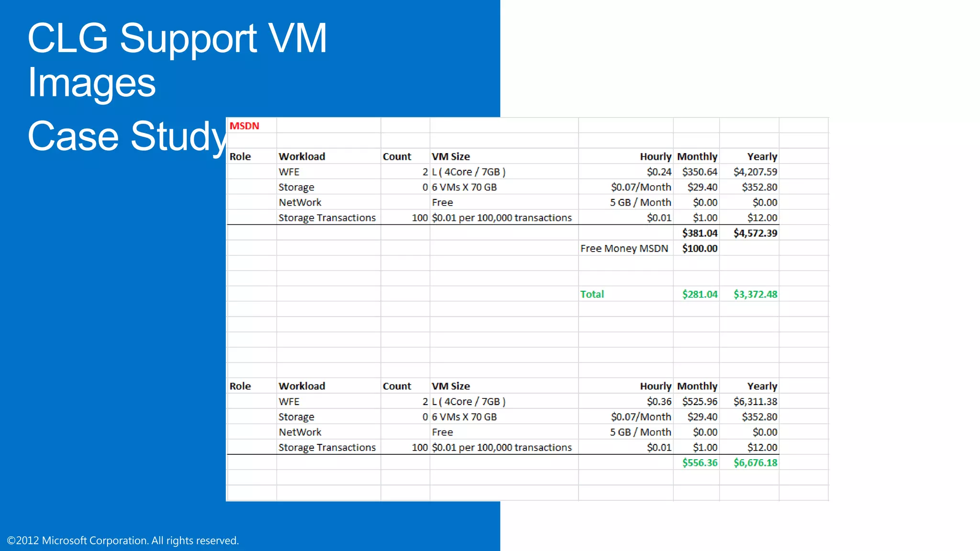Screen dimensions: 980x551
Task: Select the 'Role' header in the first table
Action: coord(240,156)
